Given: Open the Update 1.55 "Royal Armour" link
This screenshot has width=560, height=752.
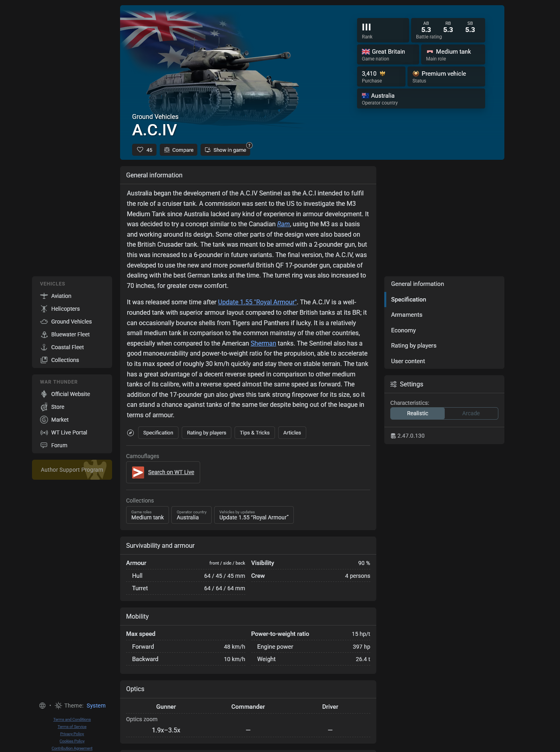Looking at the screenshot, I should [x=257, y=302].
